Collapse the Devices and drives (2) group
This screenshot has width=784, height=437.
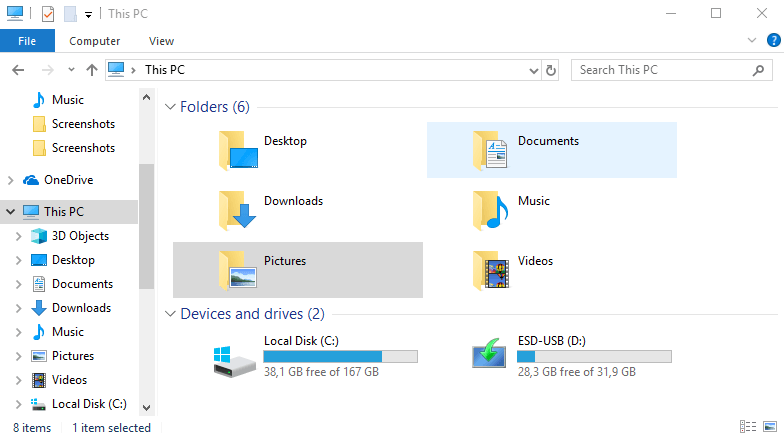pos(170,314)
